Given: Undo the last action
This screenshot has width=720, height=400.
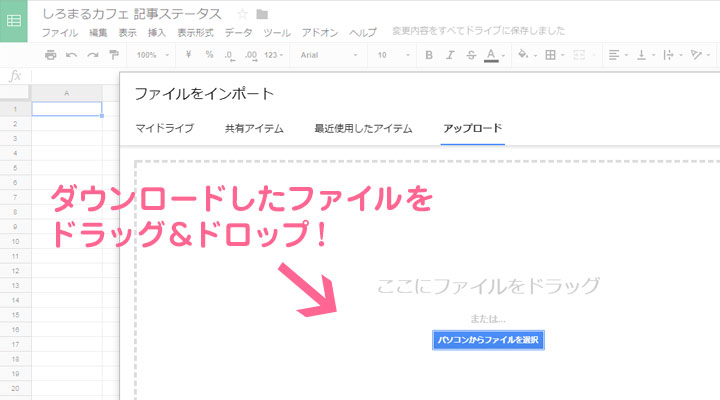Looking at the screenshot, I should 71,55.
